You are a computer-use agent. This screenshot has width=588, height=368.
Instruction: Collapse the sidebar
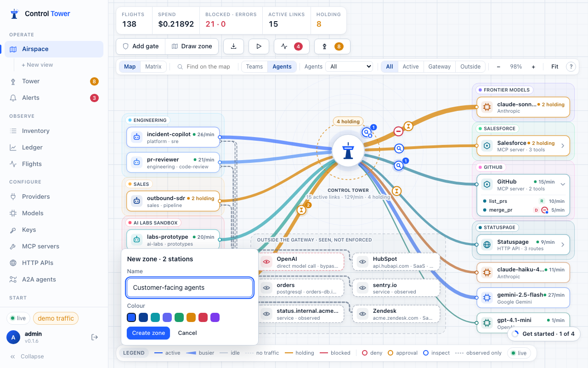click(28, 356)
